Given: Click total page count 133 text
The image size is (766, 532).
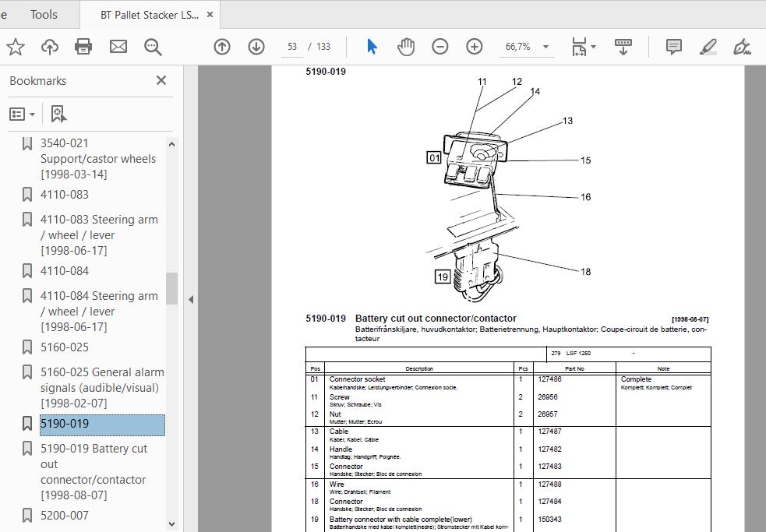Looking at the screenshot, I should (323, 47).
